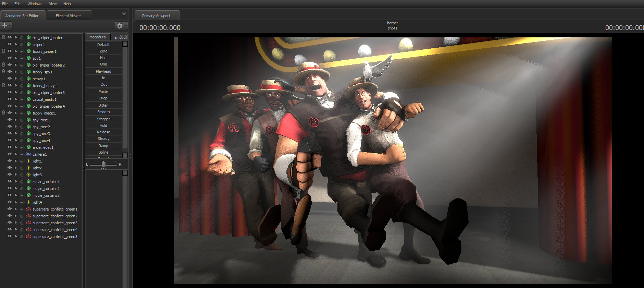Click the left-right balance slider handle

coord(103,165)
